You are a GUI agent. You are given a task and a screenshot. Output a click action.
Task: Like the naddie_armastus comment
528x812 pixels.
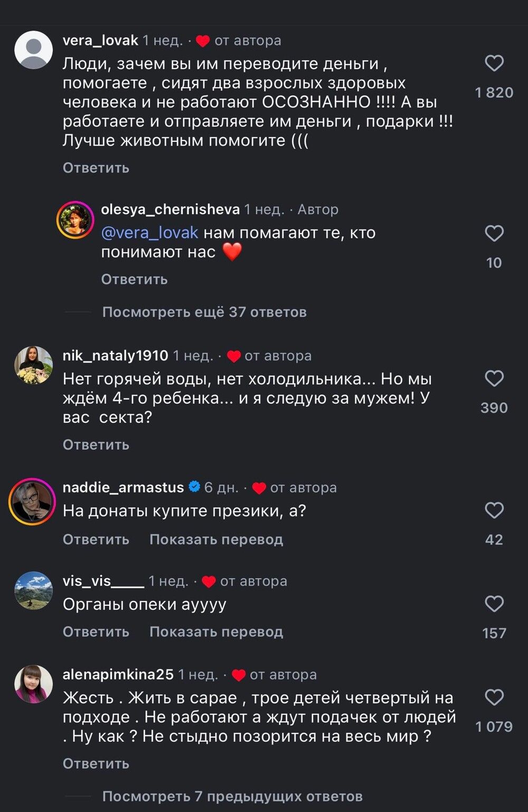point(494,511)
